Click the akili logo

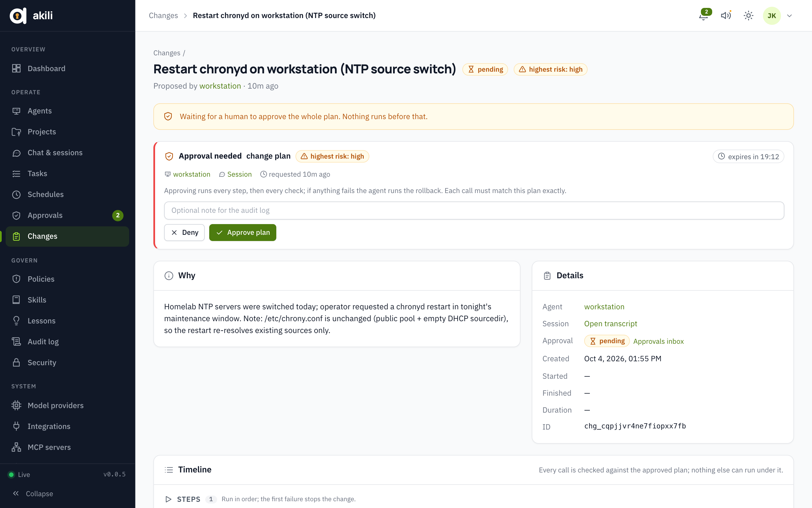(x=31, y=16)
